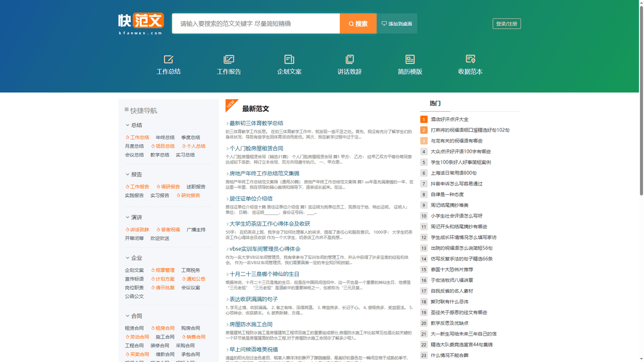Collapse the 报告 section in quick navigation
Screen dimensions: 644x362
tap(134, 174)
